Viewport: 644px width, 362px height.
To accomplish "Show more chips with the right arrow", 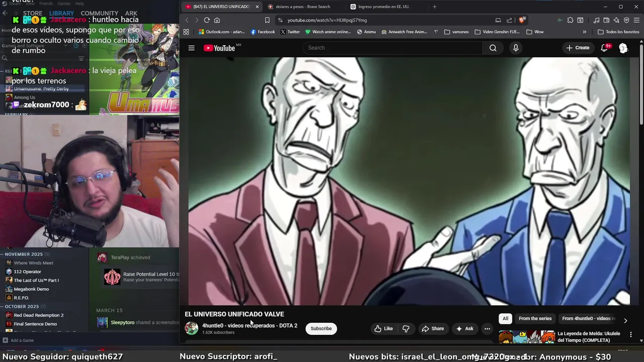I will (625, 320).
